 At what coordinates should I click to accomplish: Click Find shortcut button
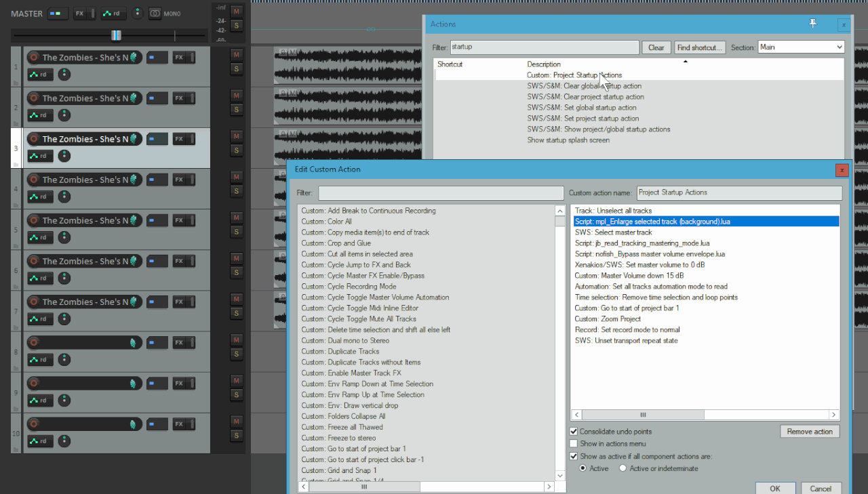point(701,47)
